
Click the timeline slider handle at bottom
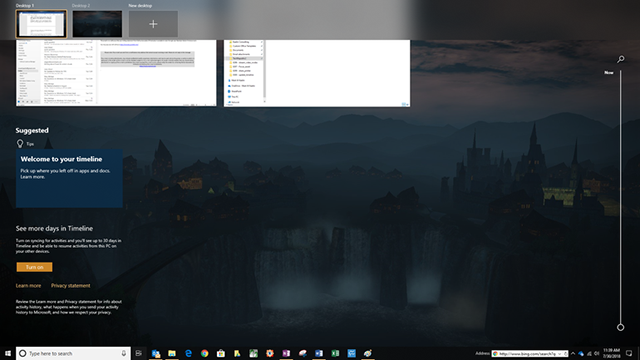pyautogui.click(x=620, y=327)
